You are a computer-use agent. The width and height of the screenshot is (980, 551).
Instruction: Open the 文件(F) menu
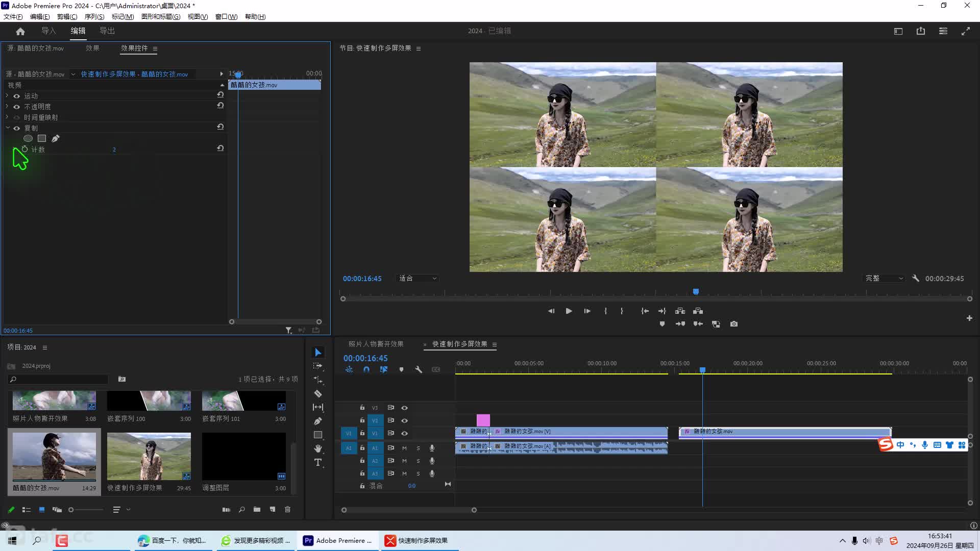coord(13,17)
